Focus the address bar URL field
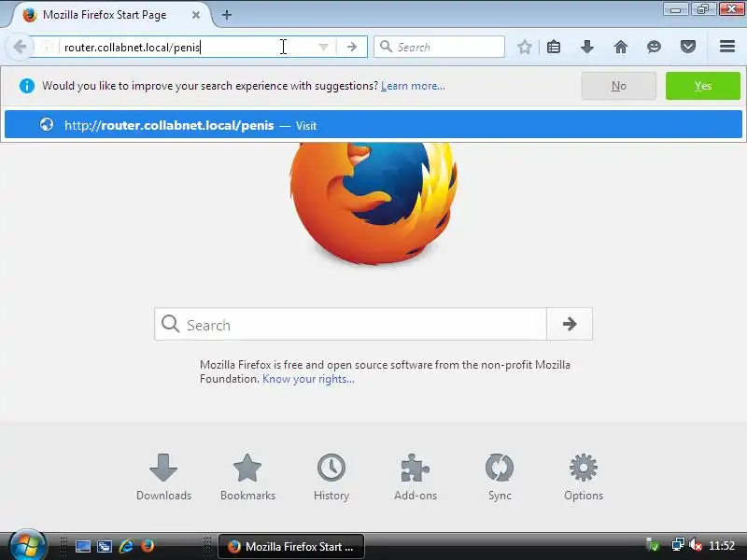 click(x=189, y=47)
